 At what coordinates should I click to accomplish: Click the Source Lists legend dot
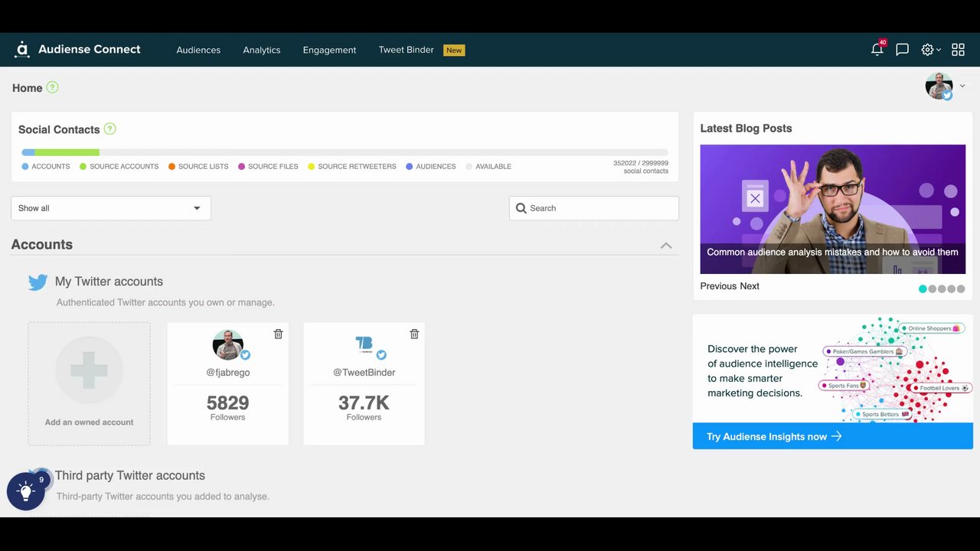[x=172, y=166]
